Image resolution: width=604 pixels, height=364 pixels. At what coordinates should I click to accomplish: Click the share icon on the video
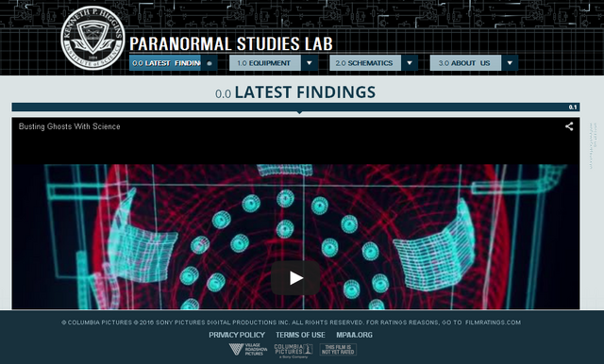click(x=569, y=126)
